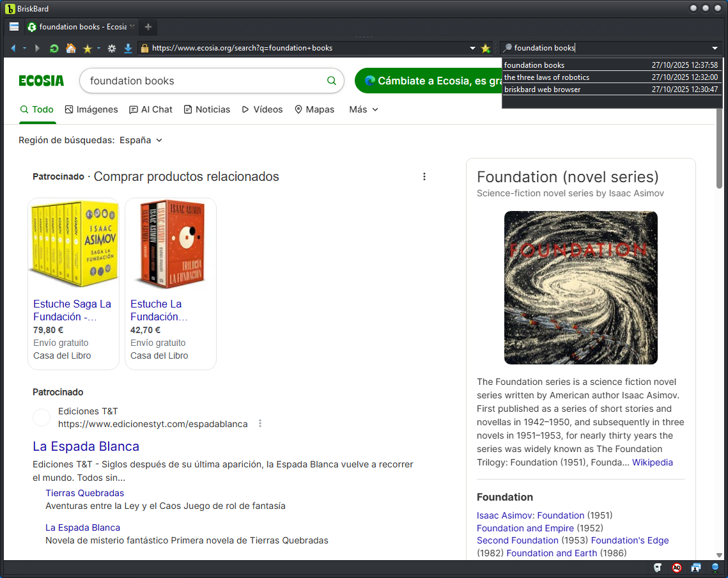Screen dimensions: 728x578
Task: Expand the Más menu in Ecosia
Action: click(364, 109)
